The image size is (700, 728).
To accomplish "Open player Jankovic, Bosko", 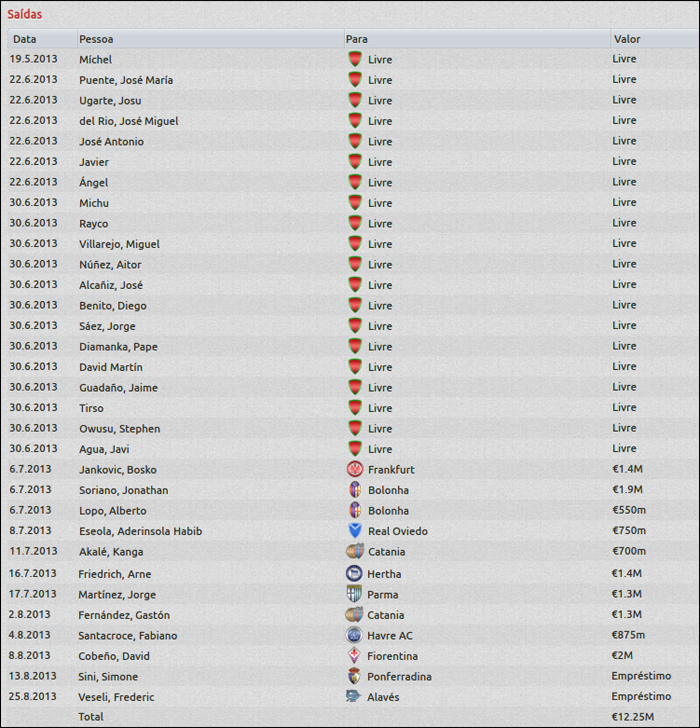I will click(118, 470).
